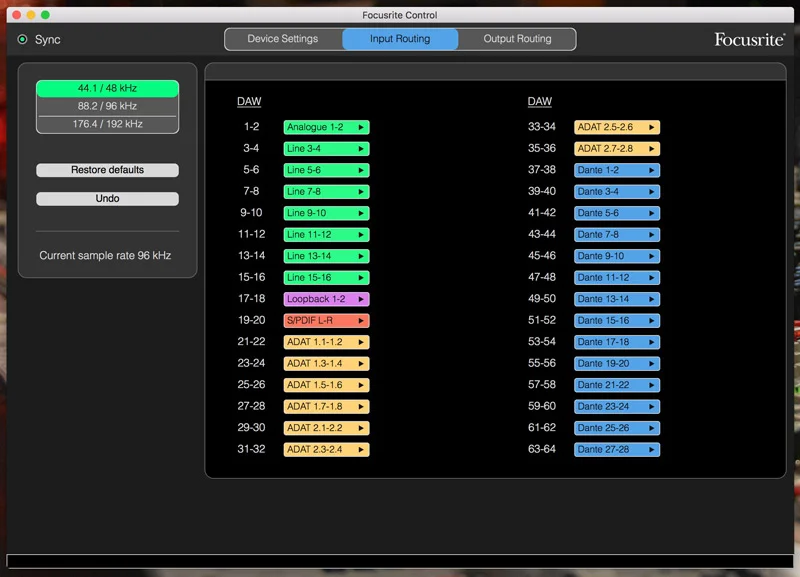Open the Analogue 1-2 source dropdown
Screen dimensions: 800x577
coord(327,127)
